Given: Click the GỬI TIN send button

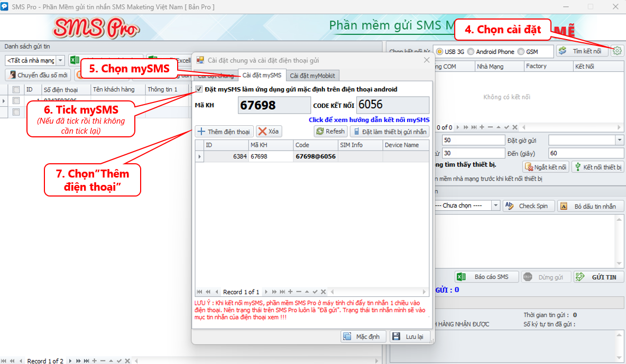Looking at the screenshot, I should pyautogui.click(x=599, y=277).
